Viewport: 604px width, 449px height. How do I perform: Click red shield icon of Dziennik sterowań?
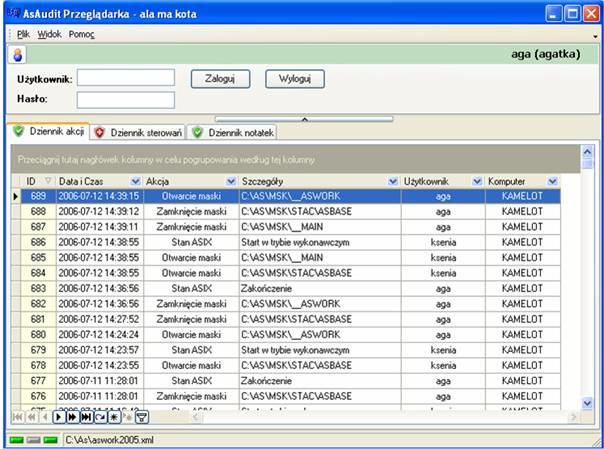point(100,132)
